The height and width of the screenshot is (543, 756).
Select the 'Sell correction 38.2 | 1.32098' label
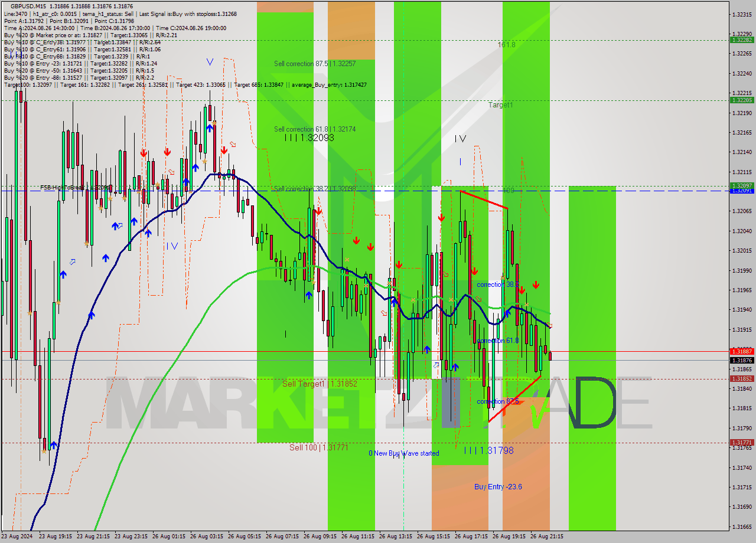(x=315, y=189)
